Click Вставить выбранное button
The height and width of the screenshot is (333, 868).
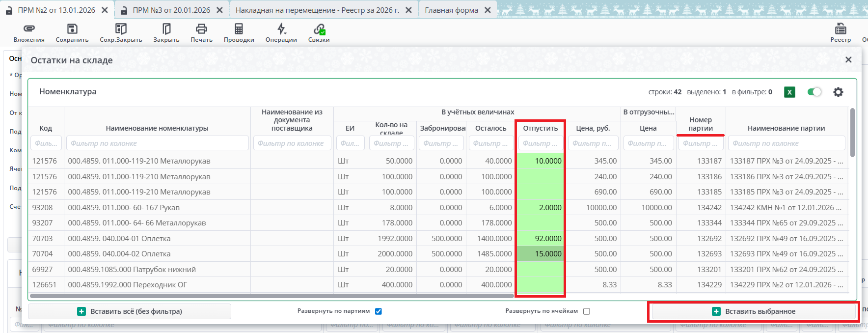(753, 311)
